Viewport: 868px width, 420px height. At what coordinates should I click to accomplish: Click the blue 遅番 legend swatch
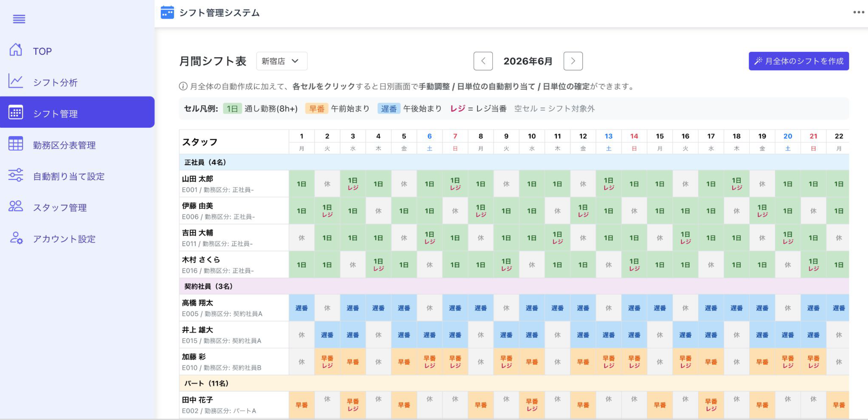click(389, 109)
